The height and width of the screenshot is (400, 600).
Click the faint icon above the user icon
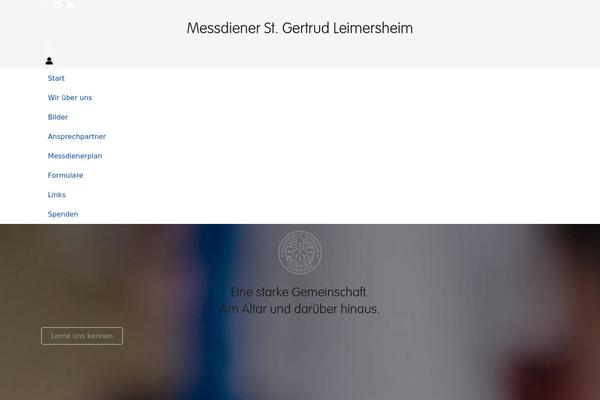coord(48,48)
